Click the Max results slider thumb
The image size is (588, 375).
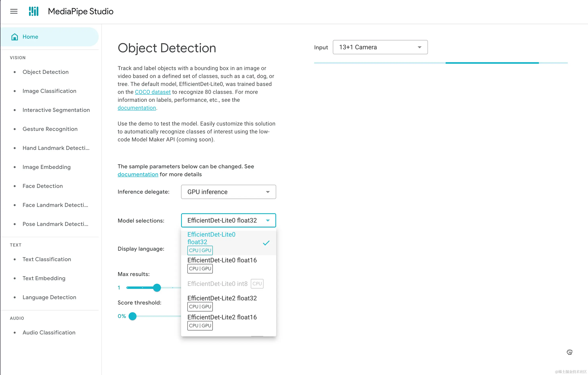click(x=157, y=288)
